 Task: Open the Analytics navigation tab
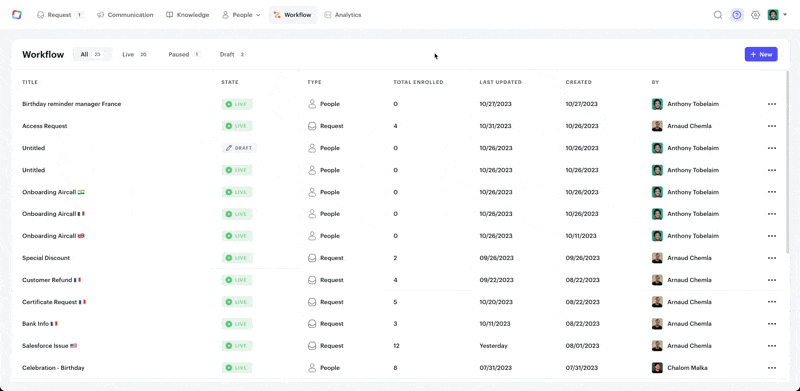click(343, 15)
